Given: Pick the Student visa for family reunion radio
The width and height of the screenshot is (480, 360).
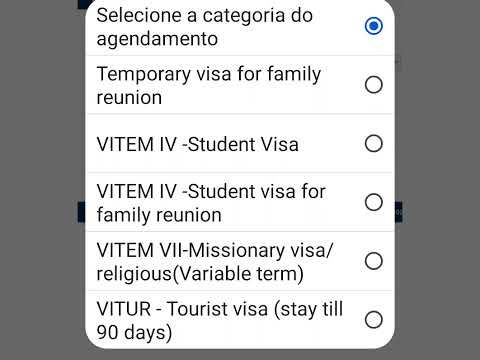Looking at the screenshot, I should 373,202.
